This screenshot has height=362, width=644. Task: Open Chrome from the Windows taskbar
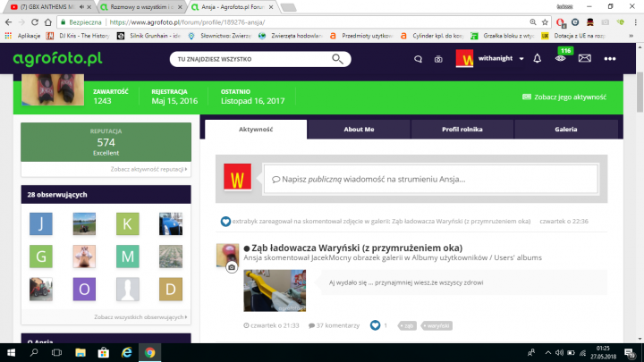pyautogui.click(x=149, y=352)
